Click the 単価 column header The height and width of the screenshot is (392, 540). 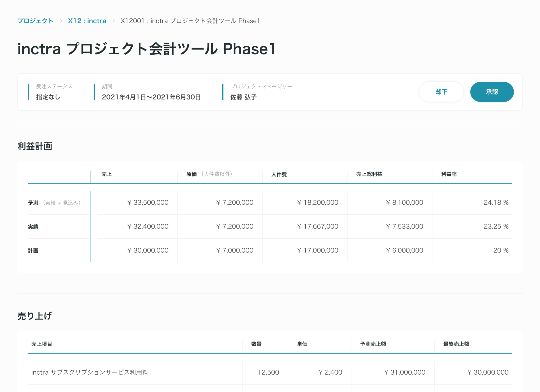tap(302, 344)
